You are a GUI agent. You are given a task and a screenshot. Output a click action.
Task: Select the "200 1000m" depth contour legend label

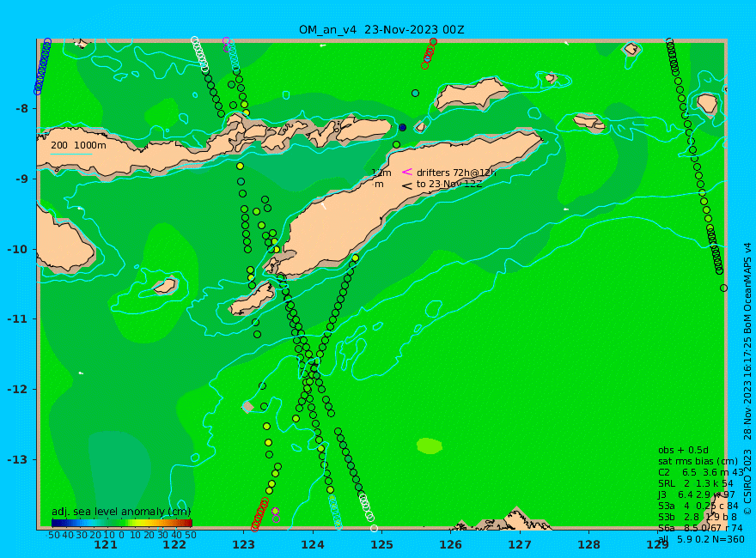(78, 145)
